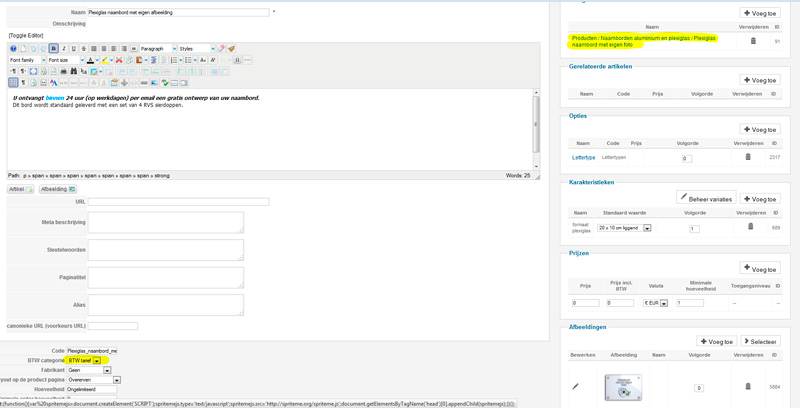800x408 pixels.
Task: Click the Prijs incl. BTW input field
Action: tap(620, 303)
